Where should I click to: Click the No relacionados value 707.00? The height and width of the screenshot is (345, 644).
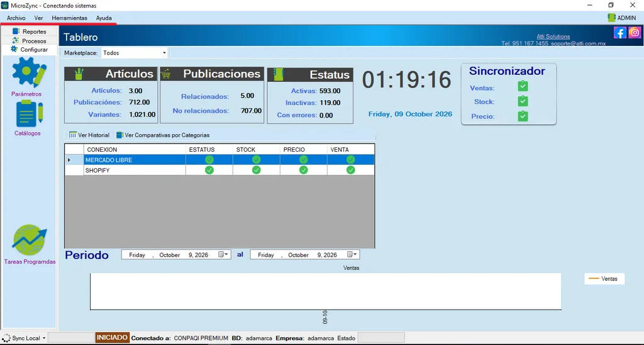point(252,111)
